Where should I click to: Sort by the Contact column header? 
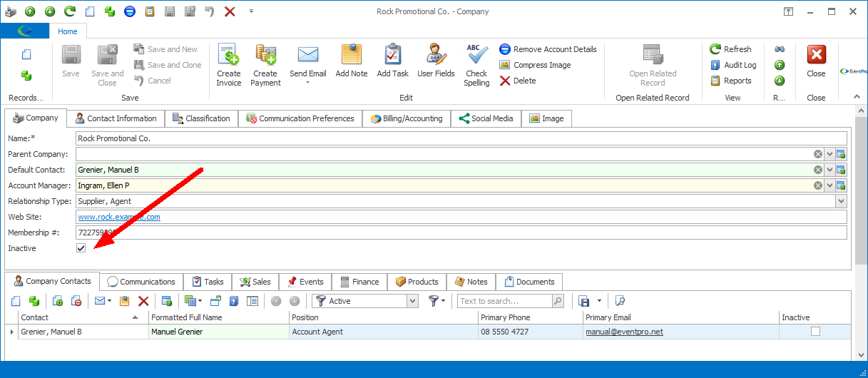[82, 317]
